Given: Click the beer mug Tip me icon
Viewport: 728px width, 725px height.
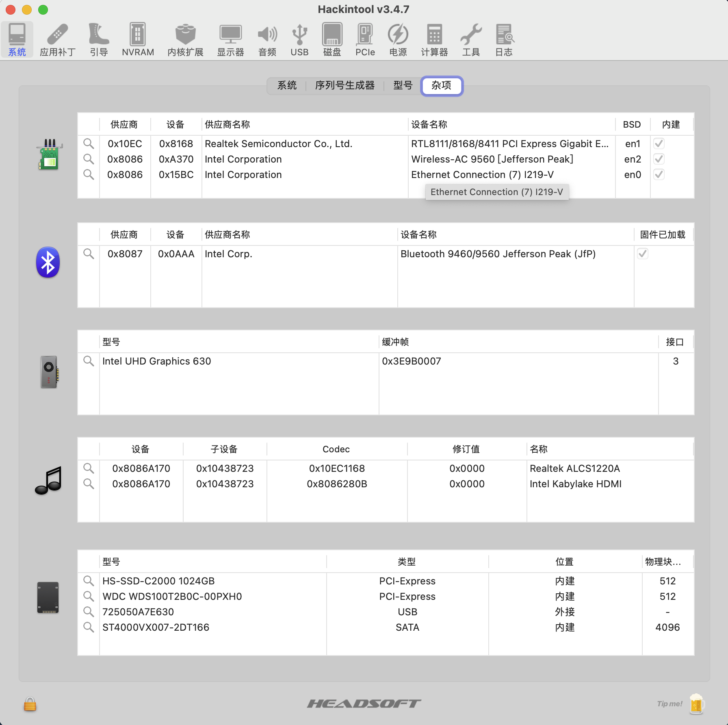Looking at the screenshot, I should (x=696, y=704).
